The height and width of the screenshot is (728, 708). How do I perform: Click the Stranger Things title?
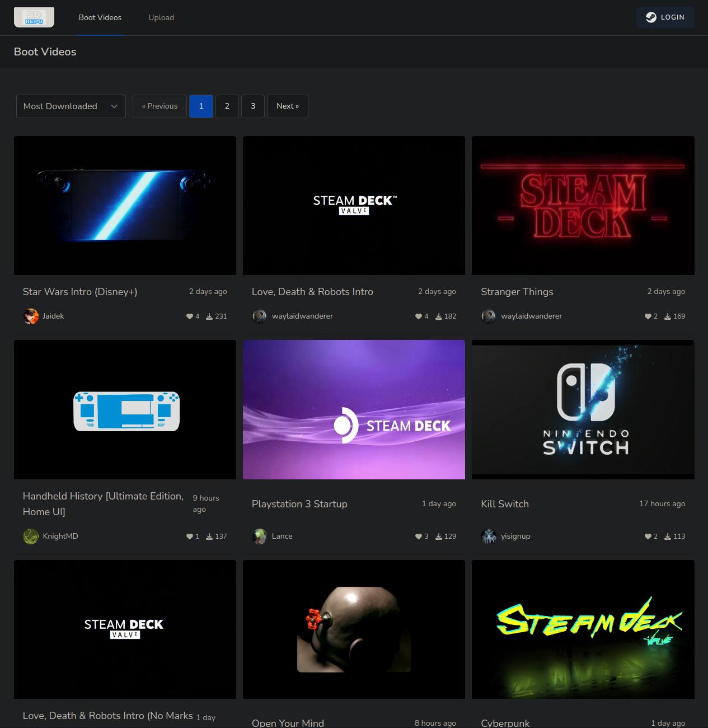point(517,292)
